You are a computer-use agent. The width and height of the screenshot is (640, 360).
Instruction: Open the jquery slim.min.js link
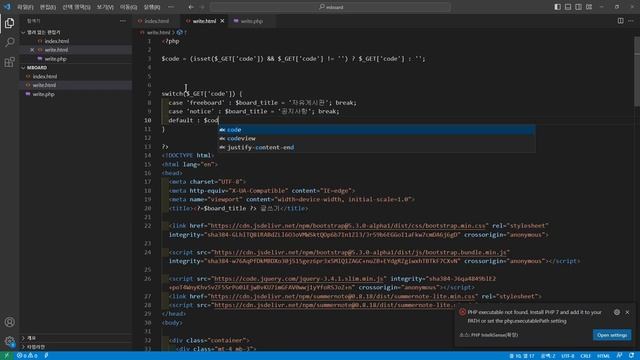coord(299,279)
